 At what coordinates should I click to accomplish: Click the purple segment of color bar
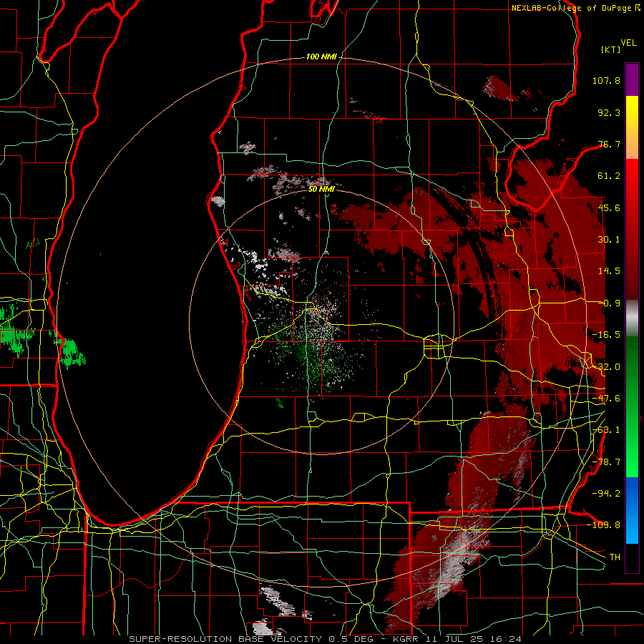tap(632, 79)
